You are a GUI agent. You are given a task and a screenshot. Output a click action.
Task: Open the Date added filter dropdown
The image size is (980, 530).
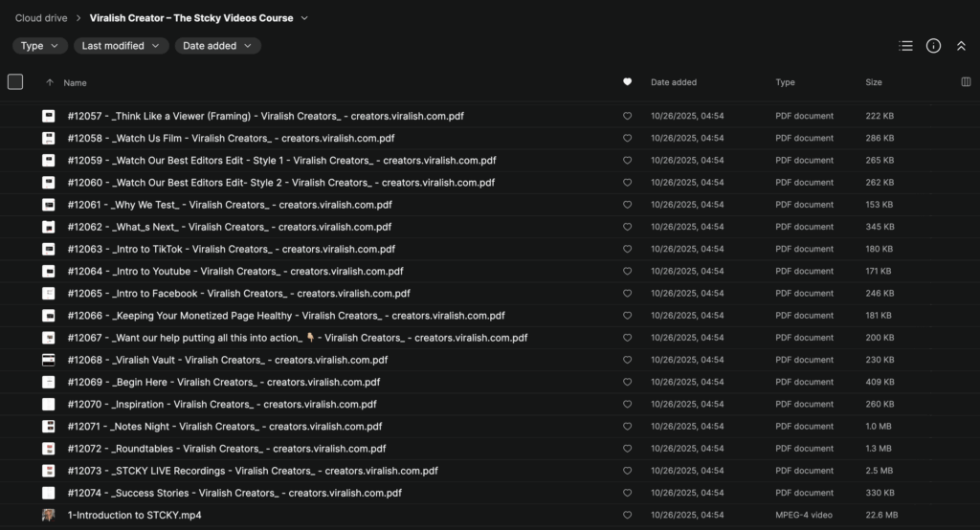(x=217, y=46)
